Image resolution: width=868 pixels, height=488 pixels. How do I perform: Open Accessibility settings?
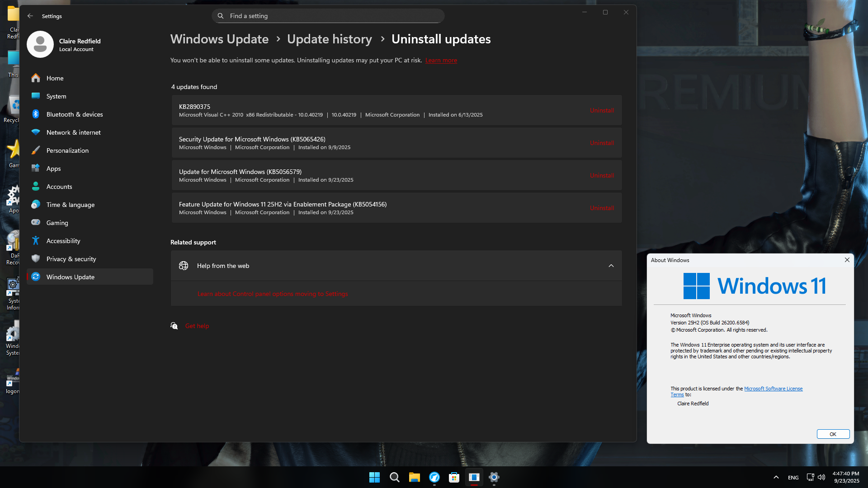point(90,241)
